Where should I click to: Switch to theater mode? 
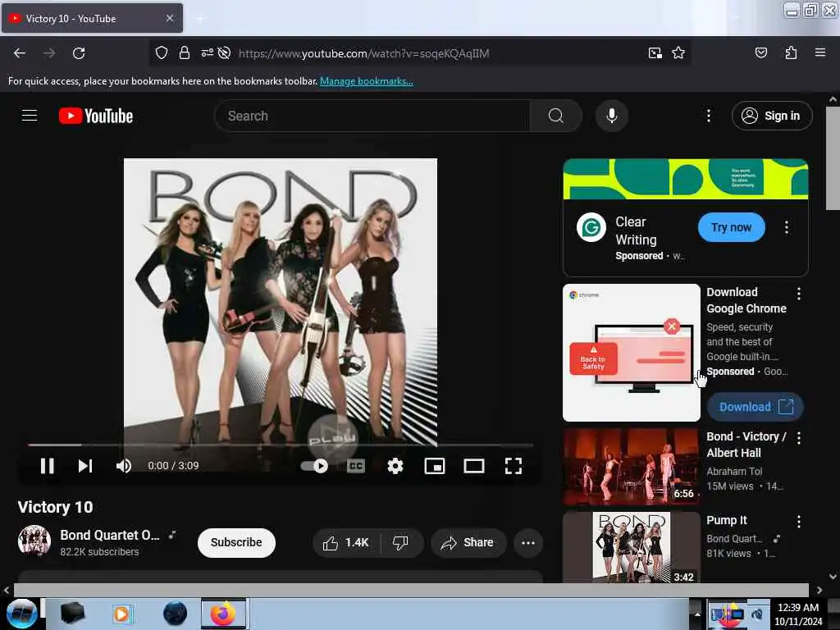pos(473,466)
